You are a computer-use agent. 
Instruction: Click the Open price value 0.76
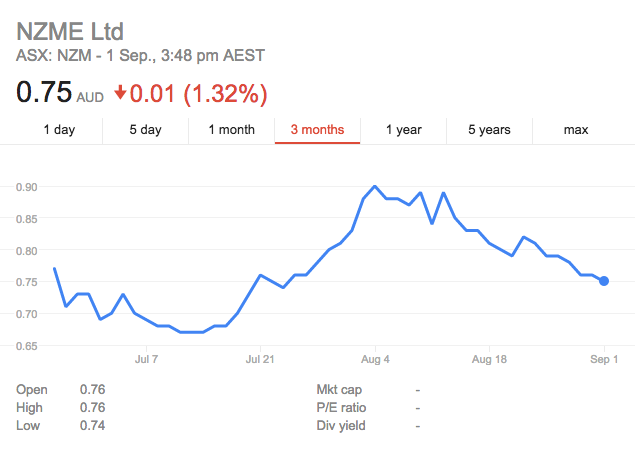pyautogui.click(x=92, y=390)
